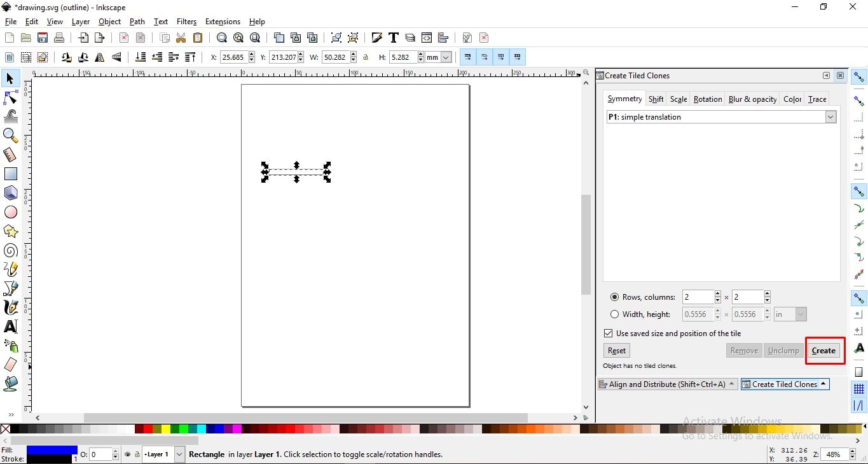The width and height of the screenshot is (868, 464).
Task: Switch to the Trace tab
Action: [x=817, y=99]
